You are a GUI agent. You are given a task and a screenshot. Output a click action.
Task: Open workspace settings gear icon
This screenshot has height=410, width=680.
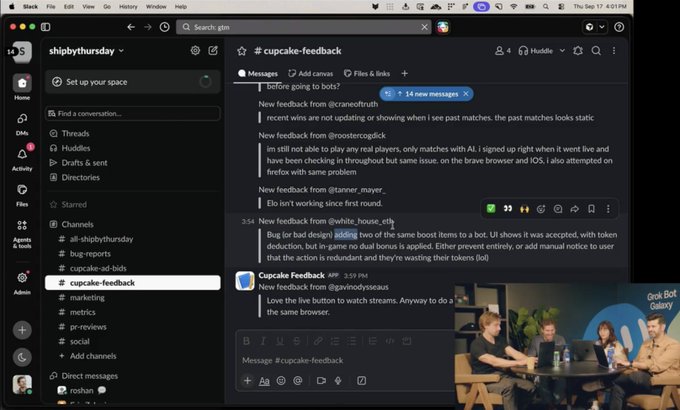coord(195,50)
